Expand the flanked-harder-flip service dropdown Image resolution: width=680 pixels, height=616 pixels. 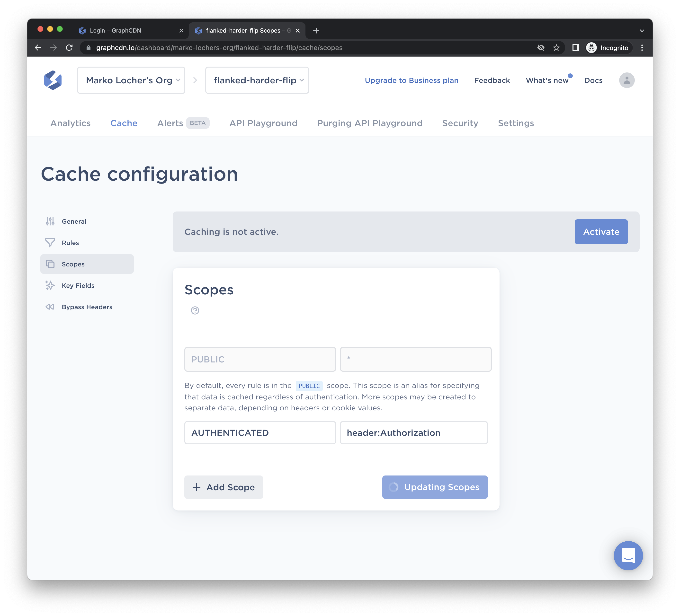coord(257,80)
